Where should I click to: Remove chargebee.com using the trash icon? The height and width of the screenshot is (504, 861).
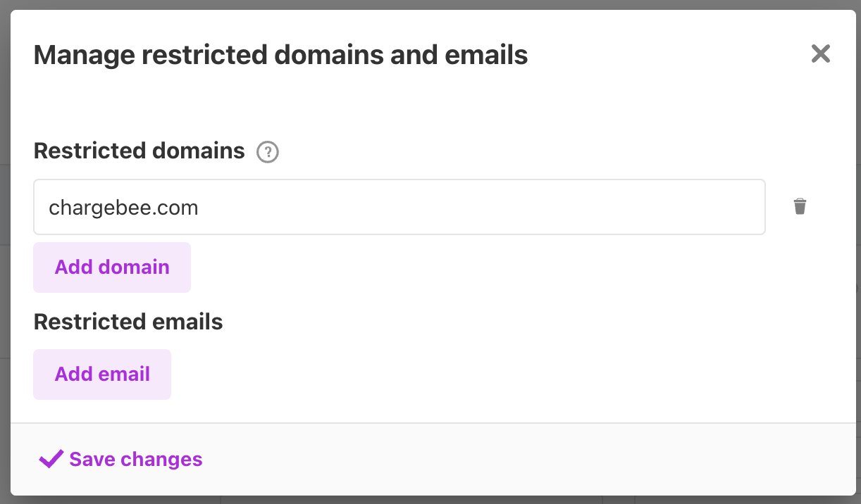800,207
